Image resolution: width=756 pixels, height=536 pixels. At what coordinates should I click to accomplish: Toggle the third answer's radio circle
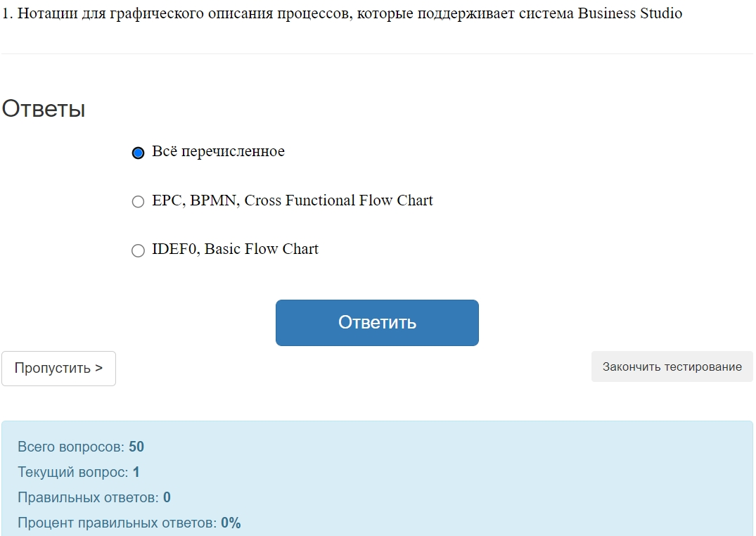[x=138, y=250]
